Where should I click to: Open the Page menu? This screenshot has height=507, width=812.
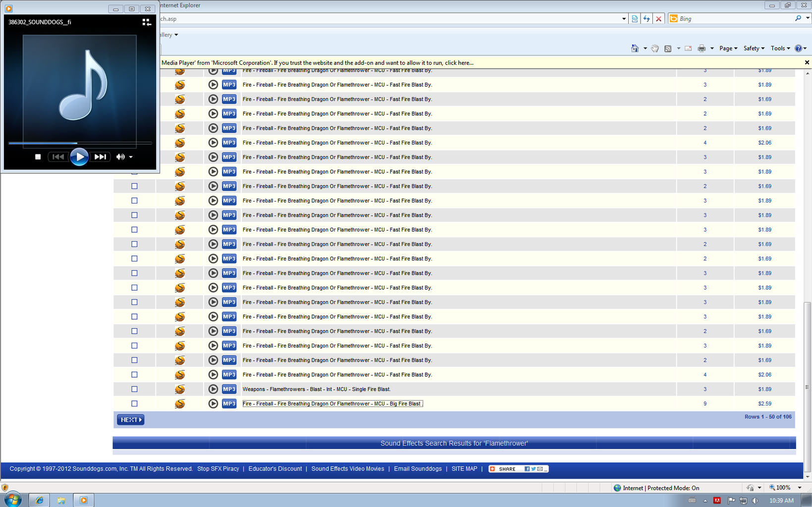click(728, 49)
